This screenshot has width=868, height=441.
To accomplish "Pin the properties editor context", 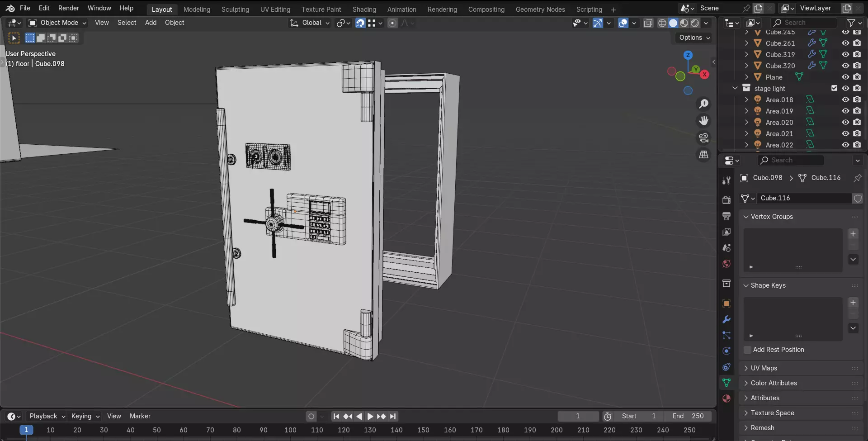I will point(858,178).
